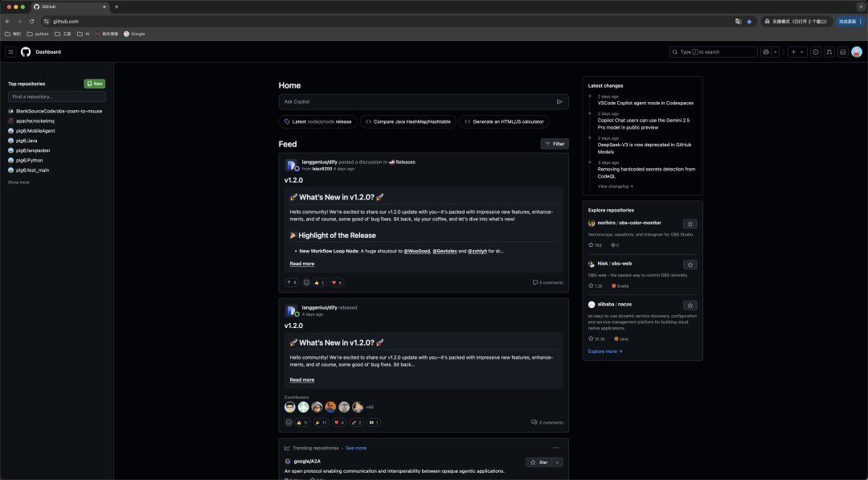The image size is (868, 480).
Task: Open the Pull requests icon in the header
Action: [x=829, y=52]
